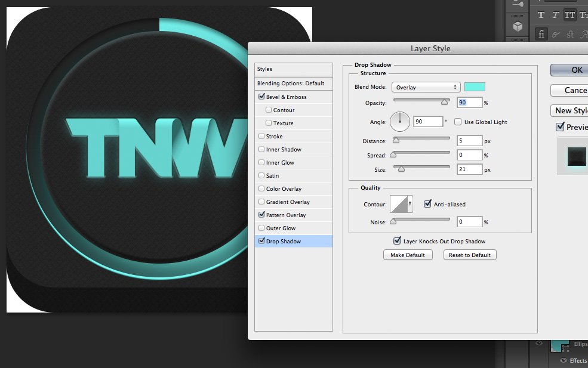Toggle the All Caps TT icon
Screen dimensions: 588x368
point(569,15)
